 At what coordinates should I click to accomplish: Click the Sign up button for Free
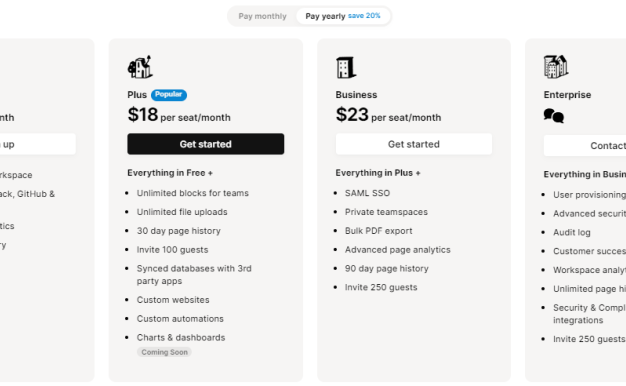pos(38,144)
